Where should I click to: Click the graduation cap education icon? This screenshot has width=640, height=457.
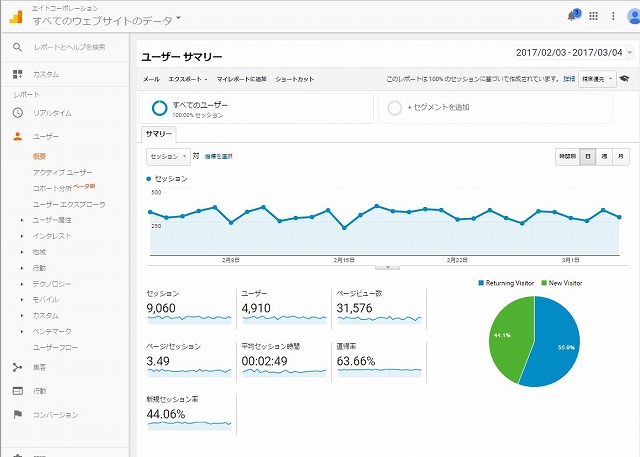624,78
